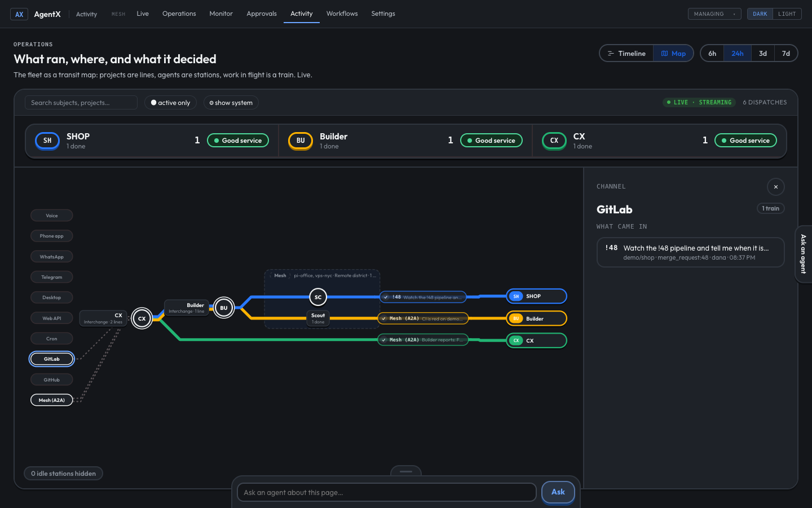
Task: Open the Operations tab
Action: pyautogui.click(x=179, y=14)
